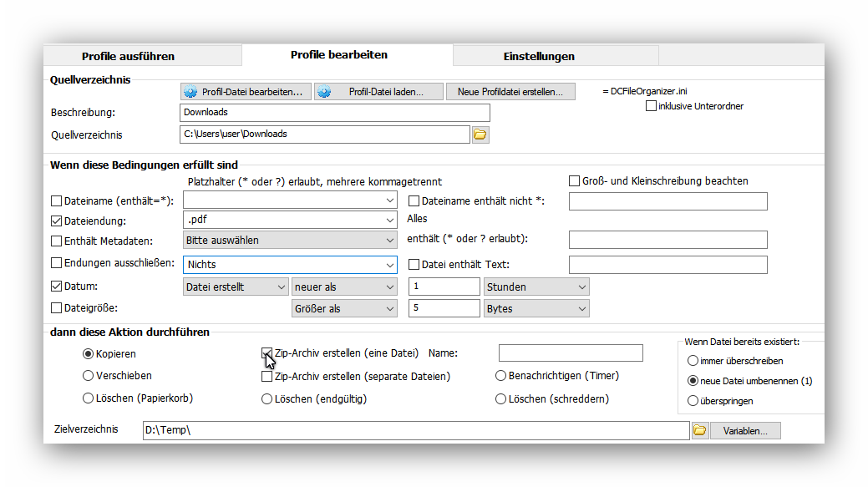Enable the inklusive Unterordner checkbox
The height and width of the screenshot is (487, 868).
(652, 106)
